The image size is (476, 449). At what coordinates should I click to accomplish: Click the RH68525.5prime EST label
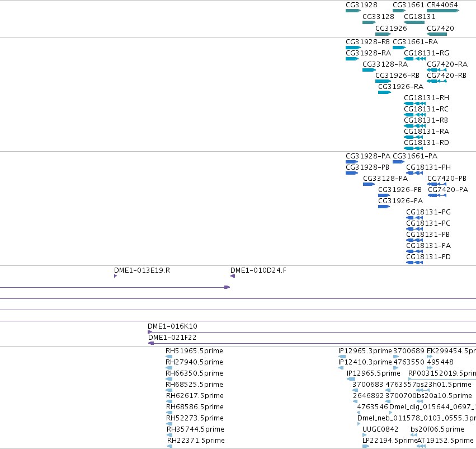pos(194,385)
